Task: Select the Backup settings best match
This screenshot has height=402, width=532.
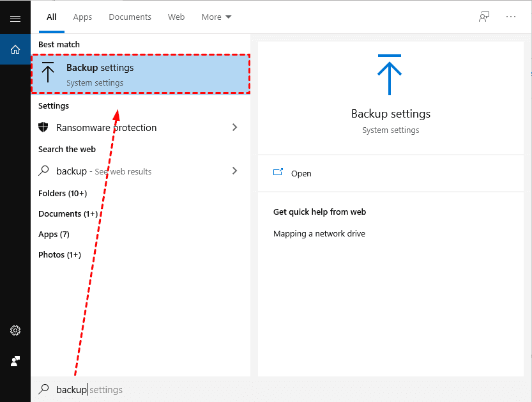Action: pos(141,74)
